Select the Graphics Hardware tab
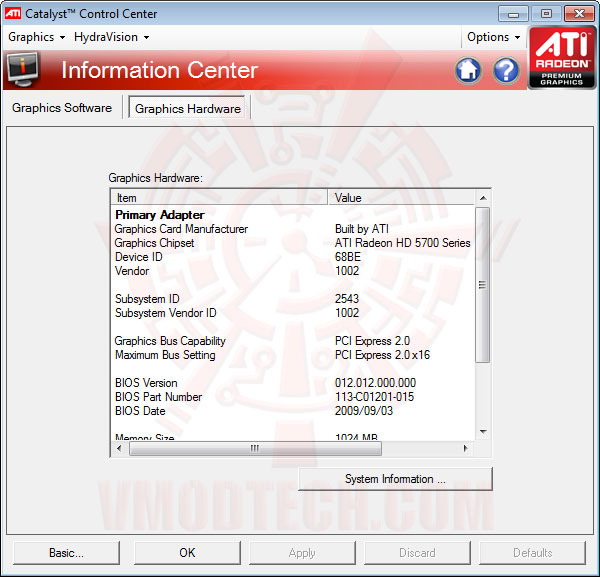The width and height of the screenshot is (600, 577). [188, 109]
